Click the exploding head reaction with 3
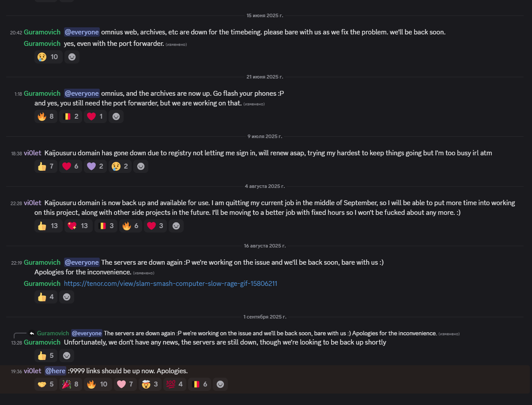The image size is (532, 405). [150, 384]
